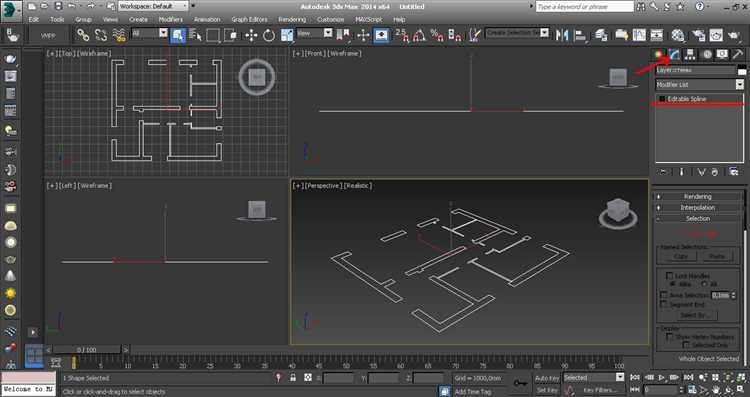The width and height of the screenshot is (750, 397).
Task: Activate the Select and Scale tool
Action: pyautogui.click(x=287, y=35)
